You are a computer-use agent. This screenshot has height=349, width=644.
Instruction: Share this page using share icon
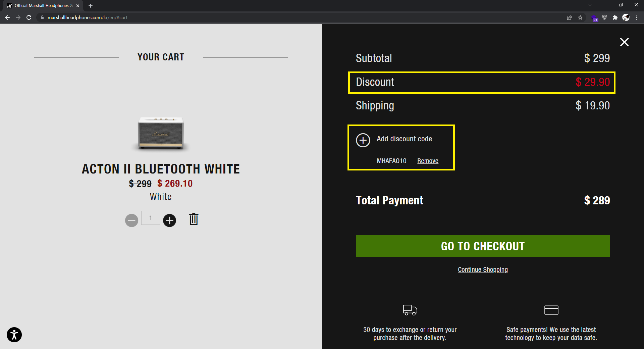point(570,17)
